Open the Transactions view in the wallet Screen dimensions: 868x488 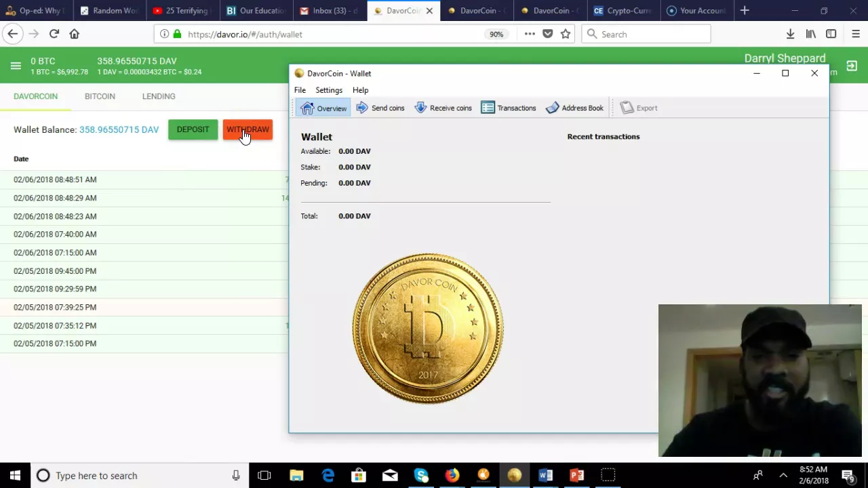[x=509, y=108]
